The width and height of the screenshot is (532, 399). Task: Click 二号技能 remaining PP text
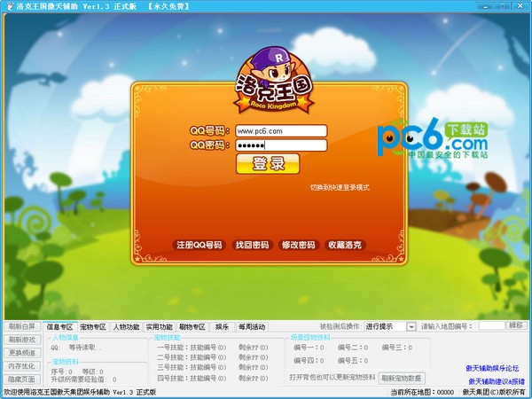tap(254, 357)
